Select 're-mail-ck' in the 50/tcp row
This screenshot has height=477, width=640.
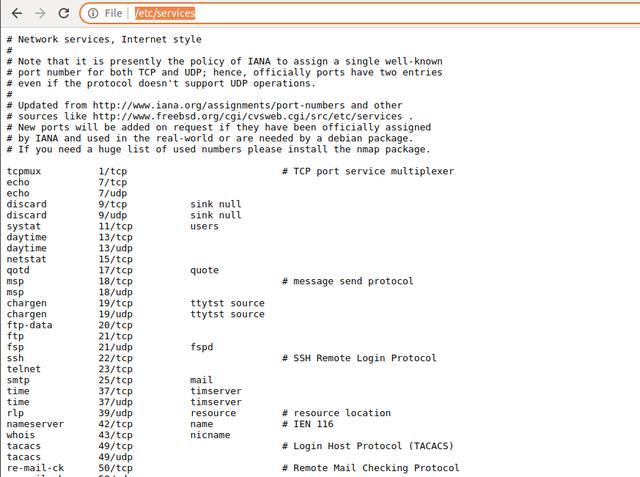[x=35, y=468]
